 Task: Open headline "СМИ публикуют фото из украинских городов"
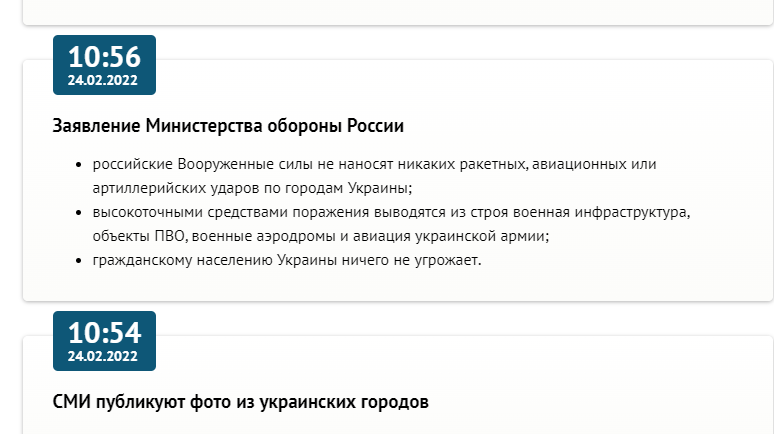point(240,402)
